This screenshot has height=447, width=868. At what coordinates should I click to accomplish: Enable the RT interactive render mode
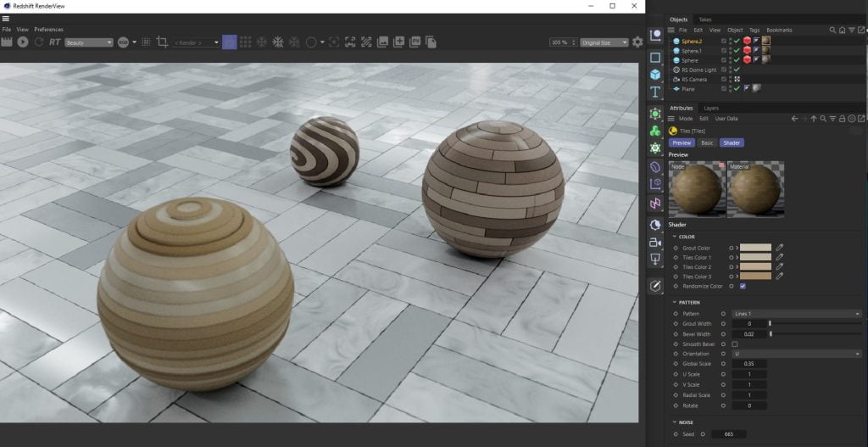point(55,42)
